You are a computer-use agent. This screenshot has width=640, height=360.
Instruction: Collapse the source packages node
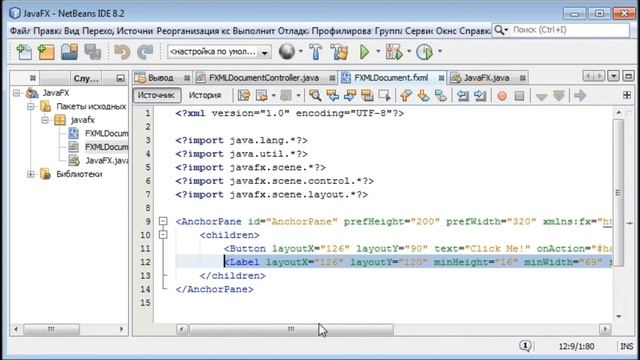point(31,107)
